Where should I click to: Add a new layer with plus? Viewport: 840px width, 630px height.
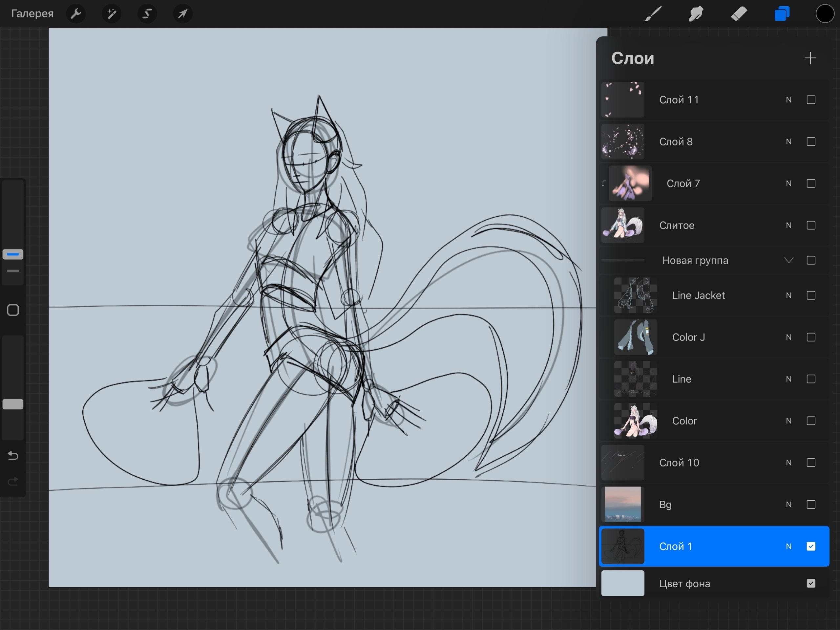point(810,58)
